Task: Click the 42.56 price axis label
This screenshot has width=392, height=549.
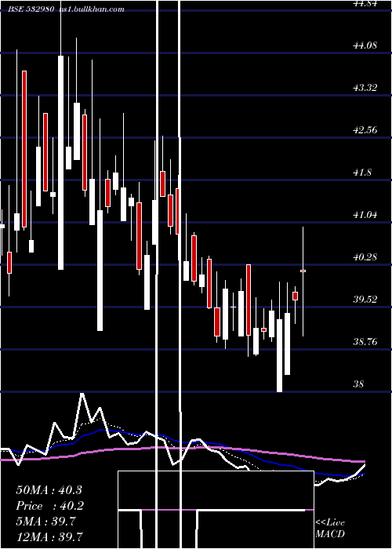Action: coord(365,130)
